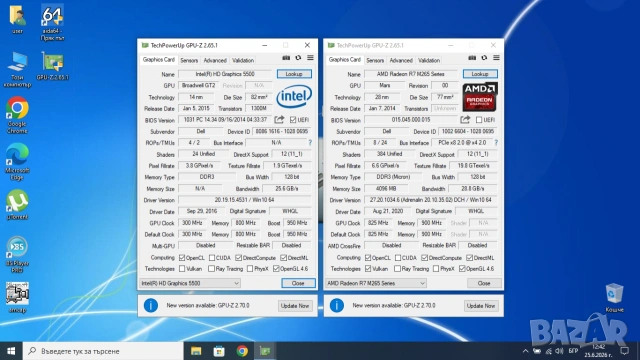Toggle CUDA checkbox in Intel window

tap(212, 258)
